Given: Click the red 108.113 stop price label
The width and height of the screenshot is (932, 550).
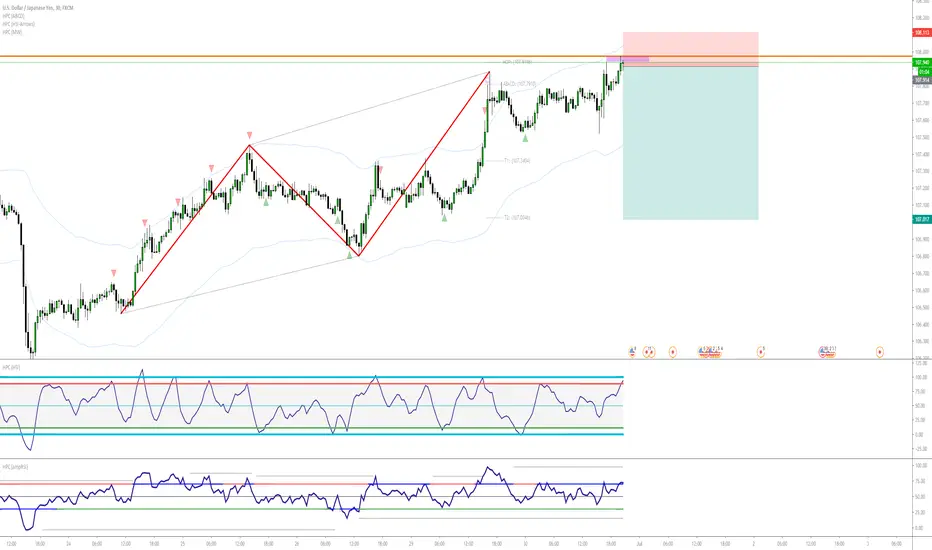Looking at the screenshot, I should (x=922, y=33).
